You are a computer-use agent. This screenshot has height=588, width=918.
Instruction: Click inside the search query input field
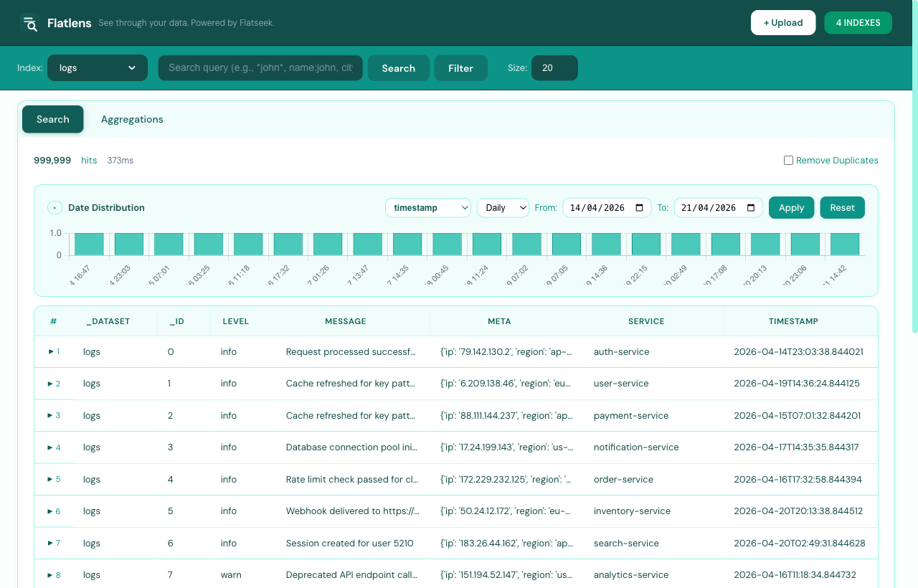pyautogui.click(x=260, y=67)
